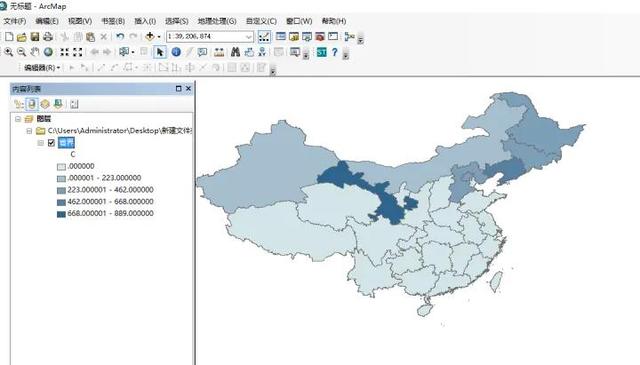This screenshot has height=365, width=640.
Task: Click Go To XY icon
Action: [x=262, y=52]
